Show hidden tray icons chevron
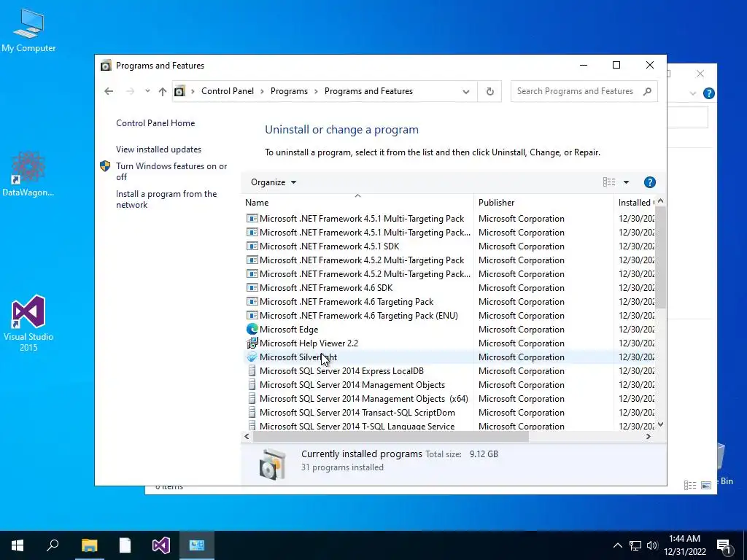This screenshot has width=747, height=560. pyautogui.click(x=617, y=545)
